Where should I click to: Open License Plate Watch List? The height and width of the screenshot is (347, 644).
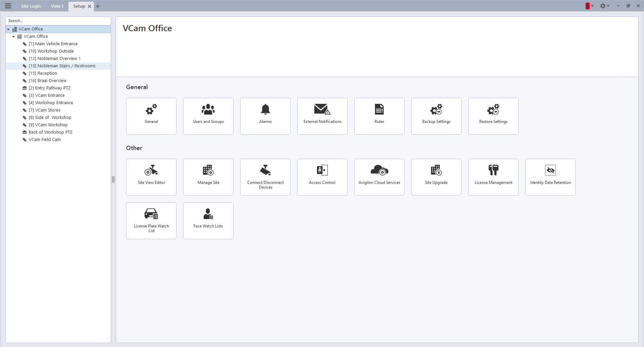click(x=151, y=221)
